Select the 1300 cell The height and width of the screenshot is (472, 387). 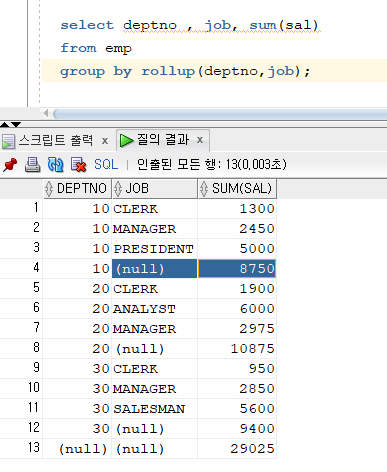pos(237,209)
